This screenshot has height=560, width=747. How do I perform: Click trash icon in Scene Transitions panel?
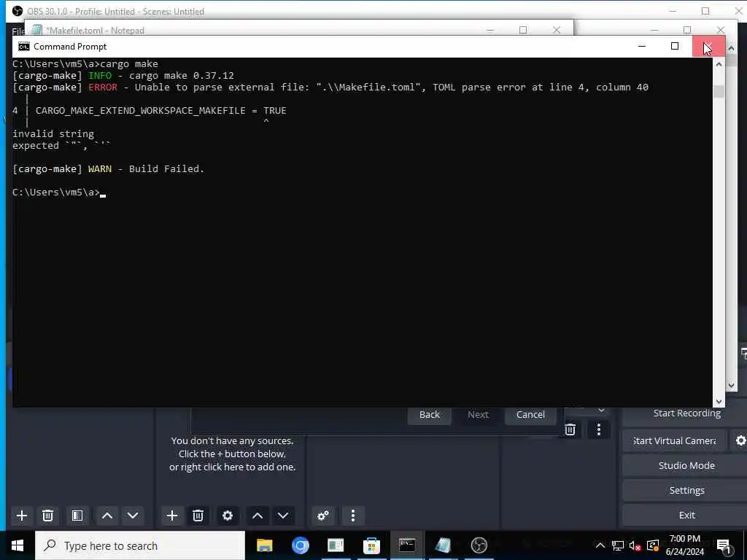[570, 429]
